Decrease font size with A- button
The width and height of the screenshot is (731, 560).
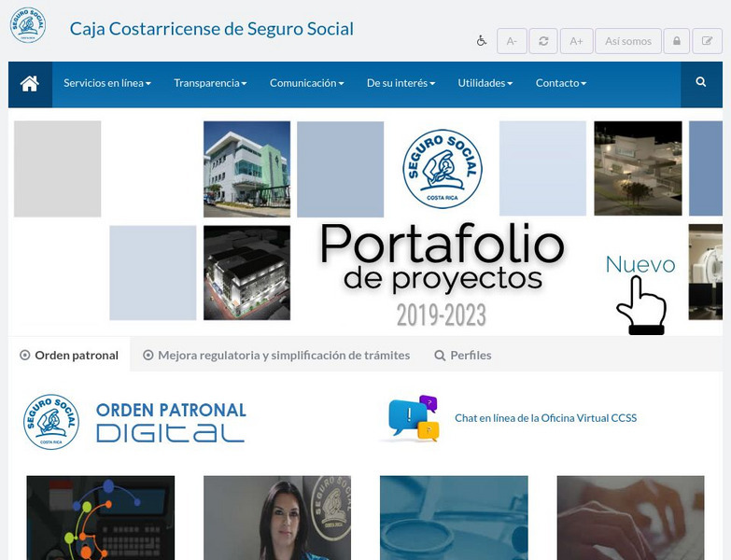[x=512, y=41]
